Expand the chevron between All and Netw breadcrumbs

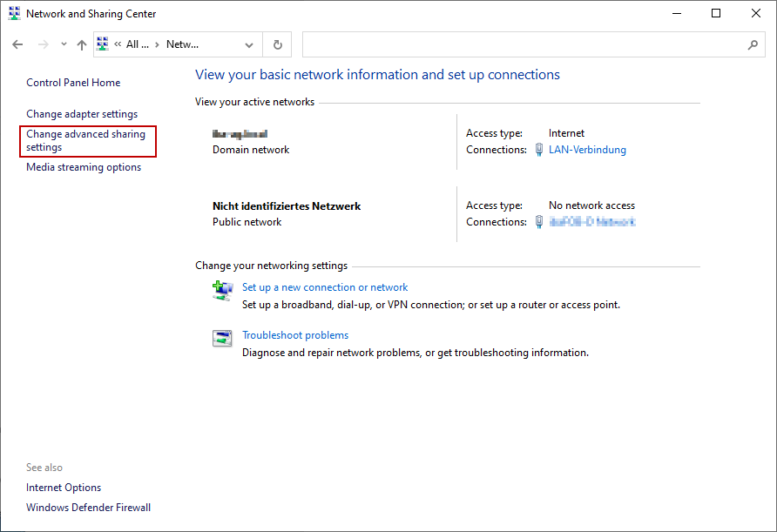pos(157,44)
